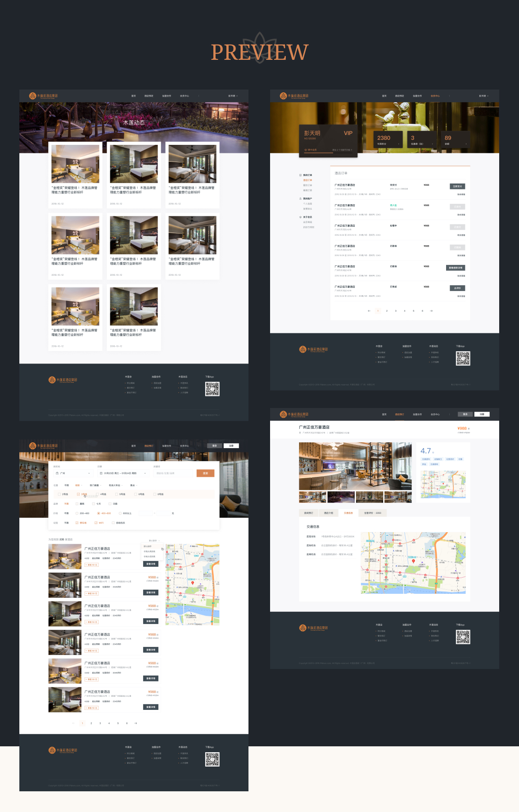The image size is (519, 812).
Task: Click the 我的账户 person icon in sidebar
Action: pyautogui.click(x=300, y=198)
